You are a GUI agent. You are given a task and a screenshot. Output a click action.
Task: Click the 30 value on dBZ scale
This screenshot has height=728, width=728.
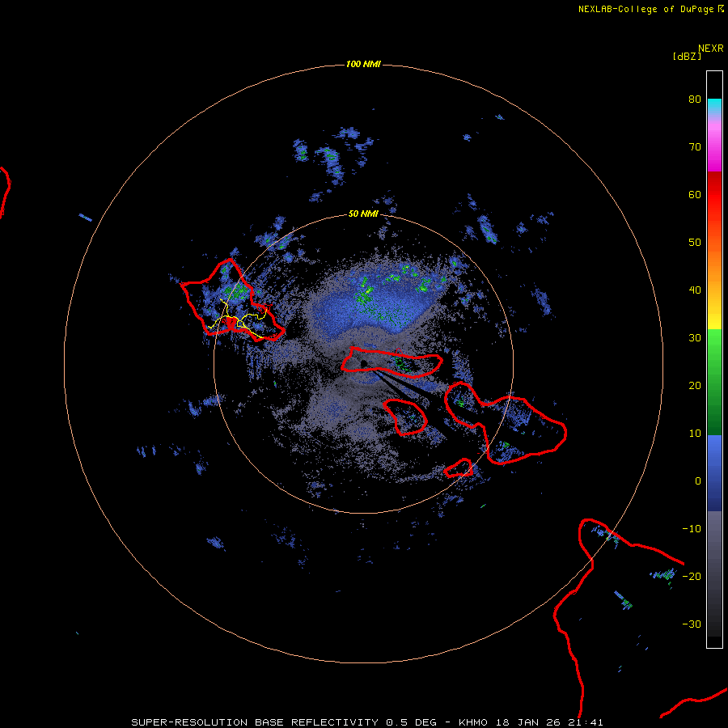click(x=695, y=338)
